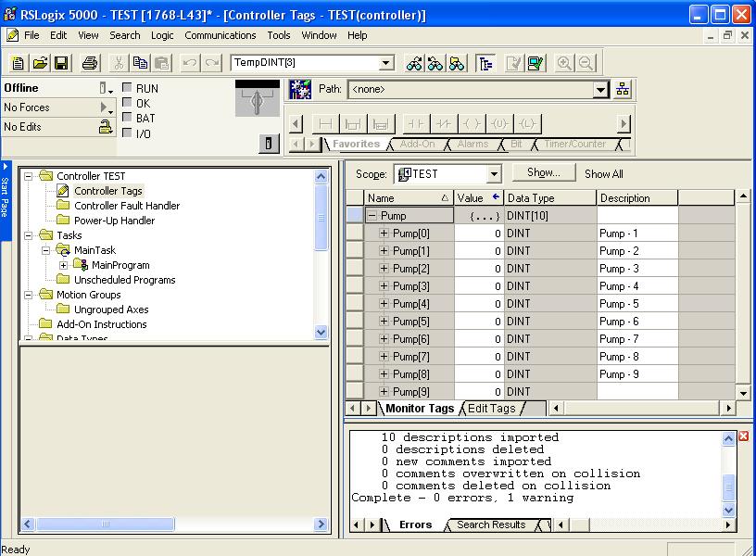Switch to the Edit Tags tab

pos(492,409)
